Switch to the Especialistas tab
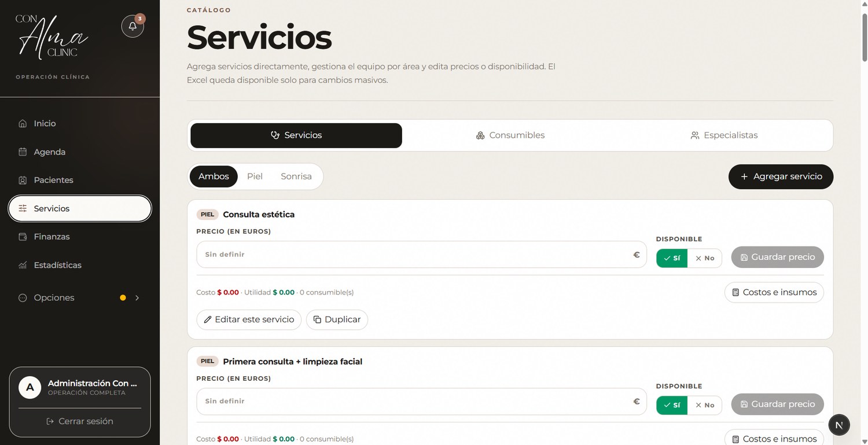868x445 pixels. 724,135
